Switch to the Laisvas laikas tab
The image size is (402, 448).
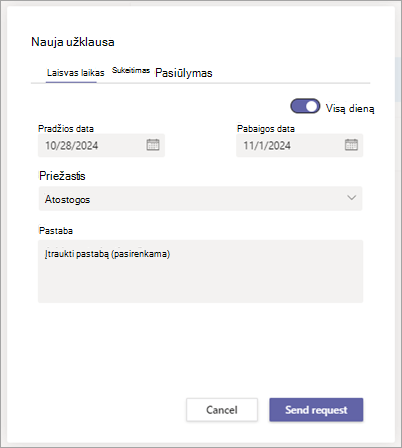75,73
